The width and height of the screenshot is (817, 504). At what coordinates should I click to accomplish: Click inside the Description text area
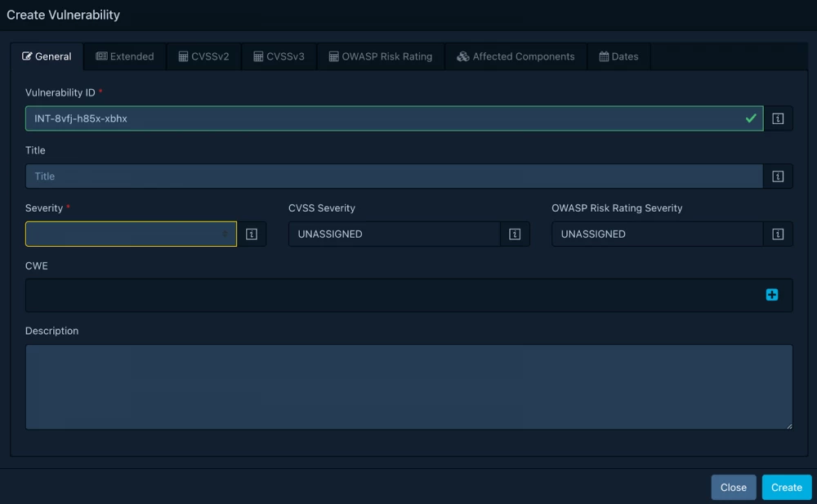click(408, 386)
